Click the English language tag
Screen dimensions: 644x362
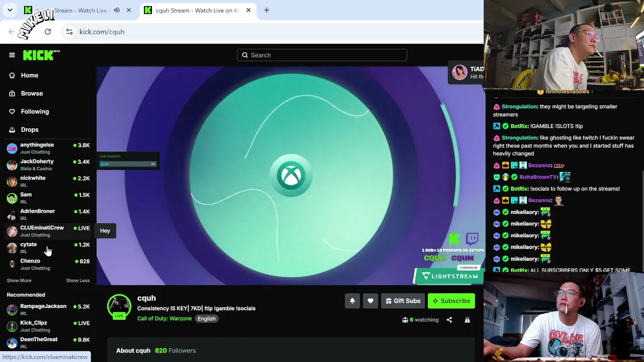point(206,319)
